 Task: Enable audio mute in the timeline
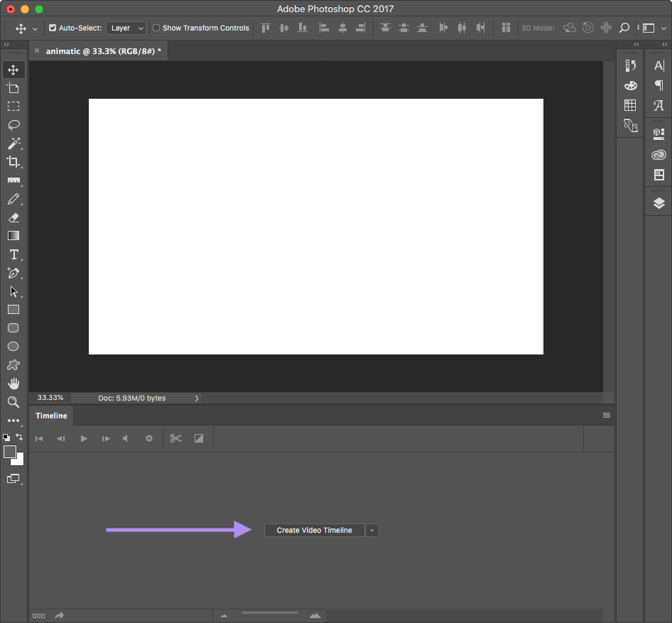coord(126,438)
